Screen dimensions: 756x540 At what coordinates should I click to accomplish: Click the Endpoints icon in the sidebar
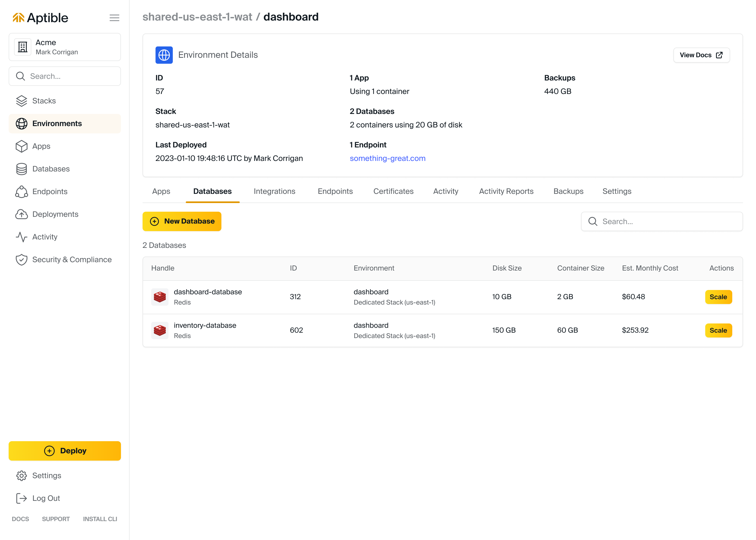[x=21, y=191]
